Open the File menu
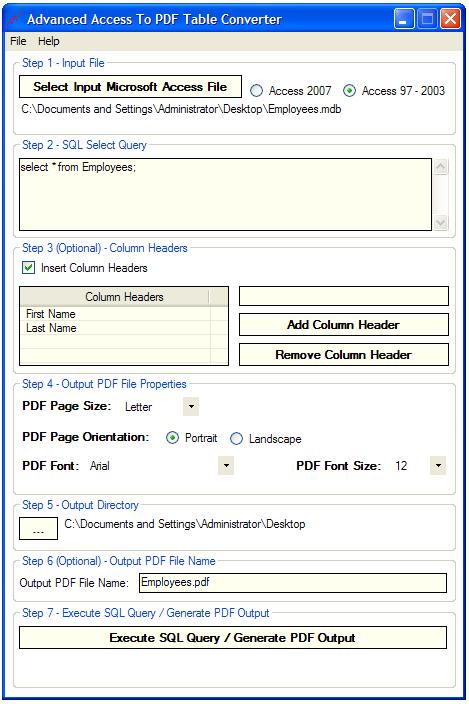Screen dimensions: 469x704 click(x=18, y=41)
